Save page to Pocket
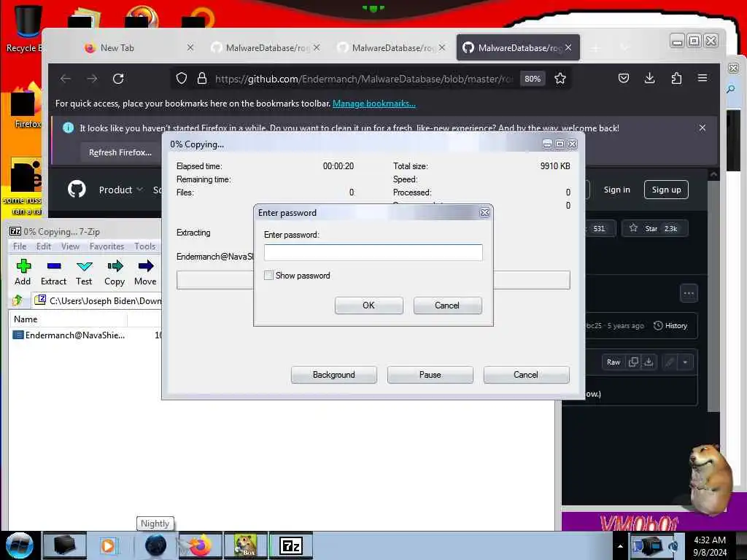 623,78
